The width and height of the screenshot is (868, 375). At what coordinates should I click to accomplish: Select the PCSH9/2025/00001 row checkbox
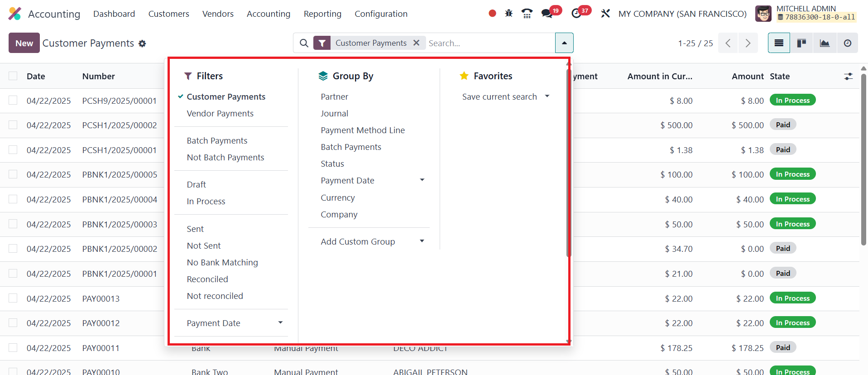coord(13,101)
